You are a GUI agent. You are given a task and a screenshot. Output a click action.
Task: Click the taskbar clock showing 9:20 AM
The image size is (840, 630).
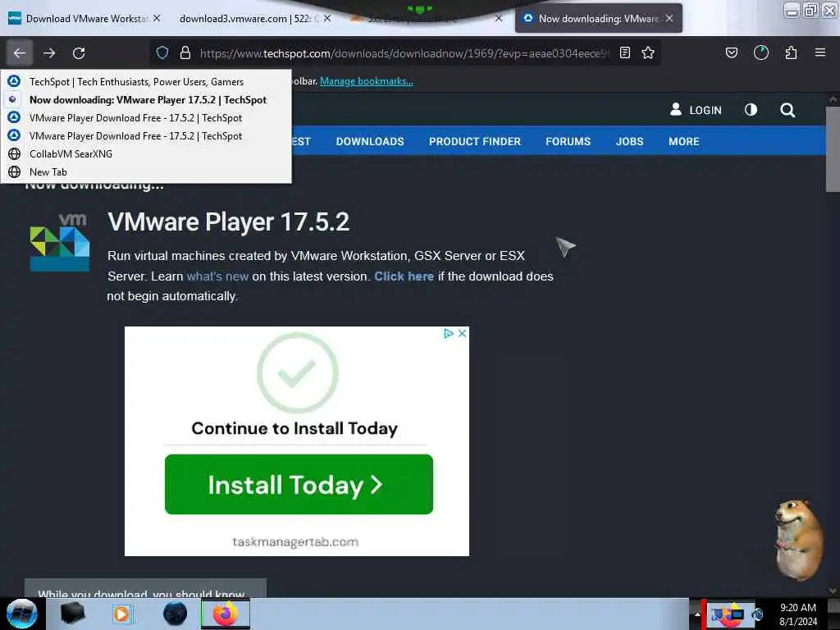(797, 614)
